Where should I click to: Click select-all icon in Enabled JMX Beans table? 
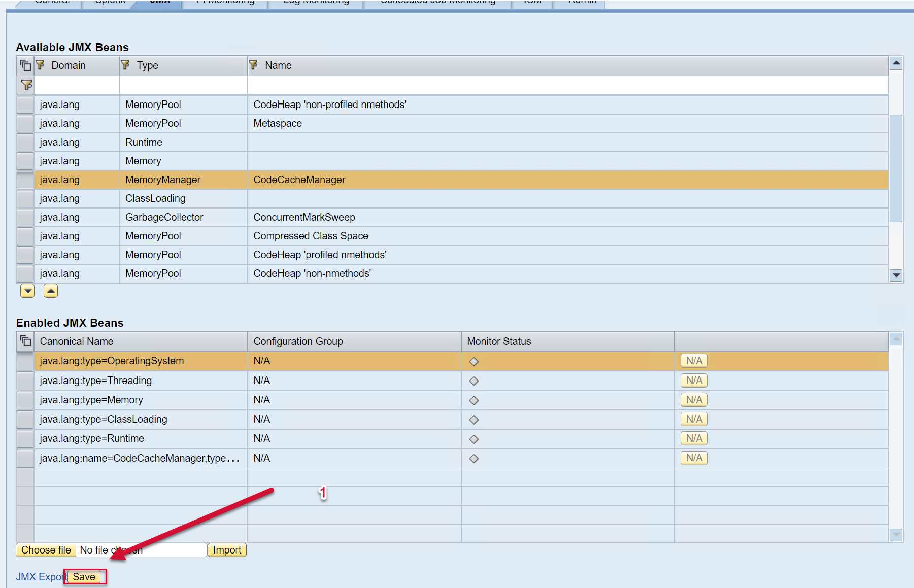(25, 341)
